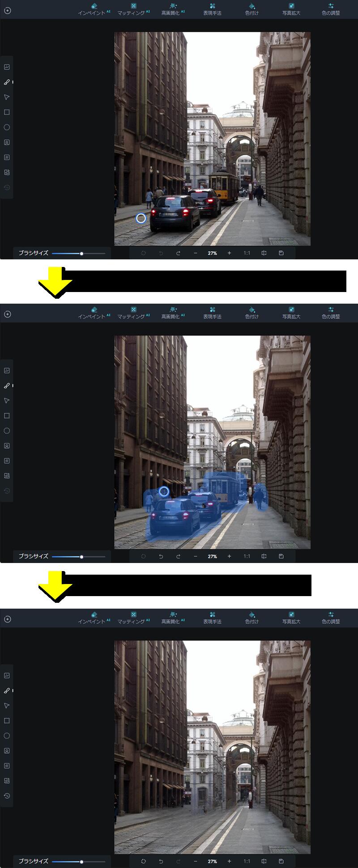Click the portrait selection icon in the unmasked-cars screenshot

(7, 142)
